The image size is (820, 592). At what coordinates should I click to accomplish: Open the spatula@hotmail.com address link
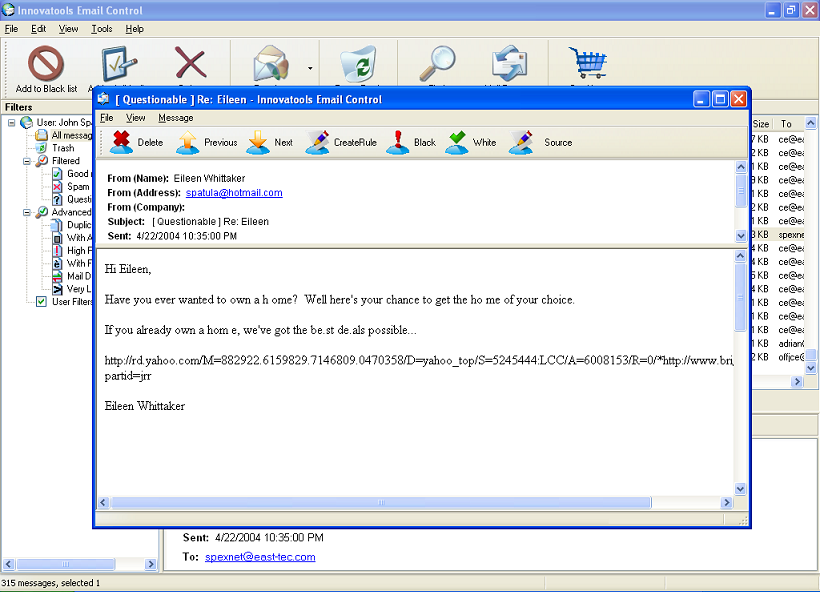pos(234,192)
